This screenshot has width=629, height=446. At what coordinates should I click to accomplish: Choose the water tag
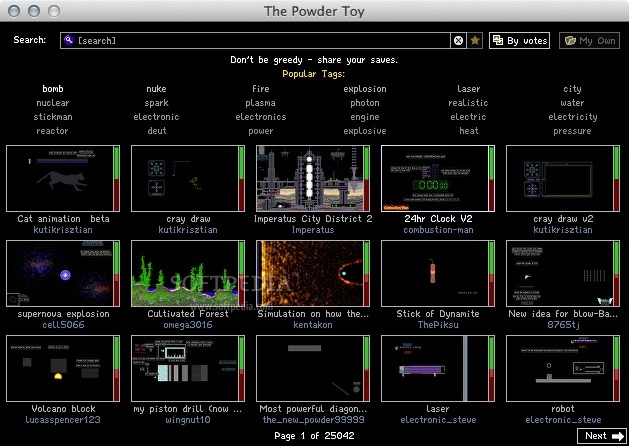click(x=572, y=103)
